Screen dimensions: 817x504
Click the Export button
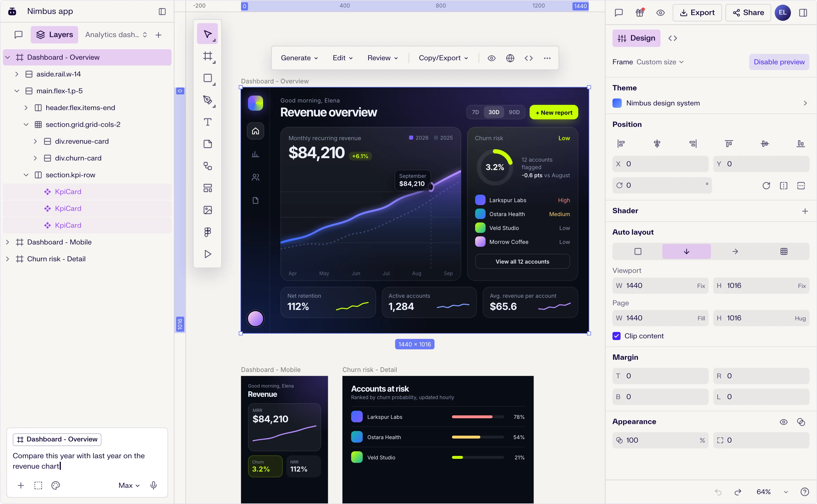697,13
